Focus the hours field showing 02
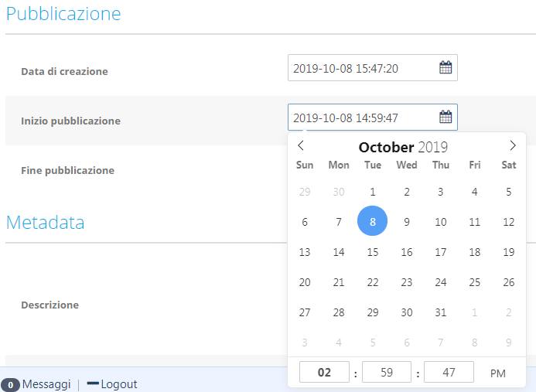This screenshot has width=536, height=392. click(324, 372)
